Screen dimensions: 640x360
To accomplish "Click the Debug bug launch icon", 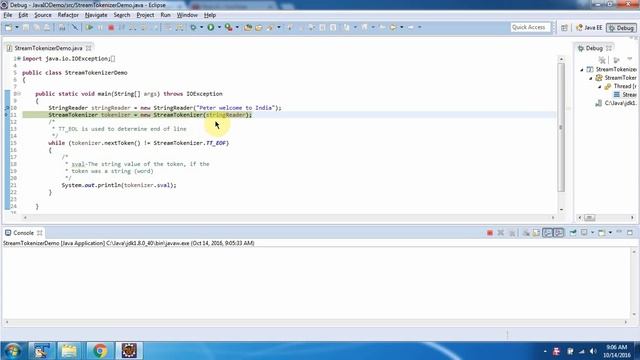I will coord(193,27).
